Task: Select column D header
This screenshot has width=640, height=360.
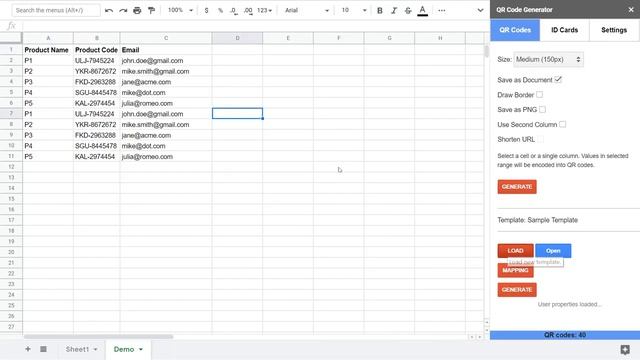Action: [237, 38]
